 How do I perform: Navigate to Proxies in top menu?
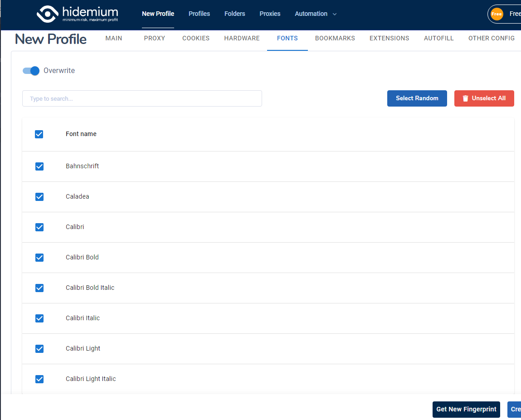tap(270, 14)
